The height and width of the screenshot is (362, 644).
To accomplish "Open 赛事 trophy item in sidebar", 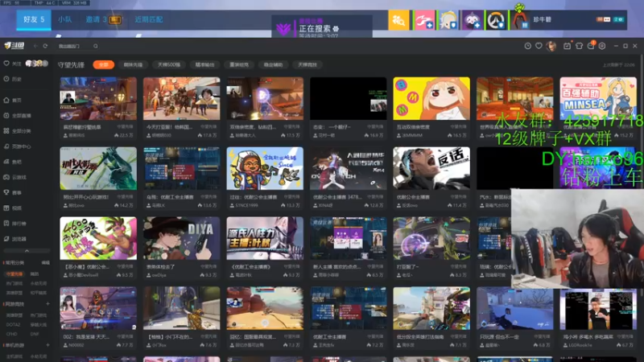I will click(12, 192).
